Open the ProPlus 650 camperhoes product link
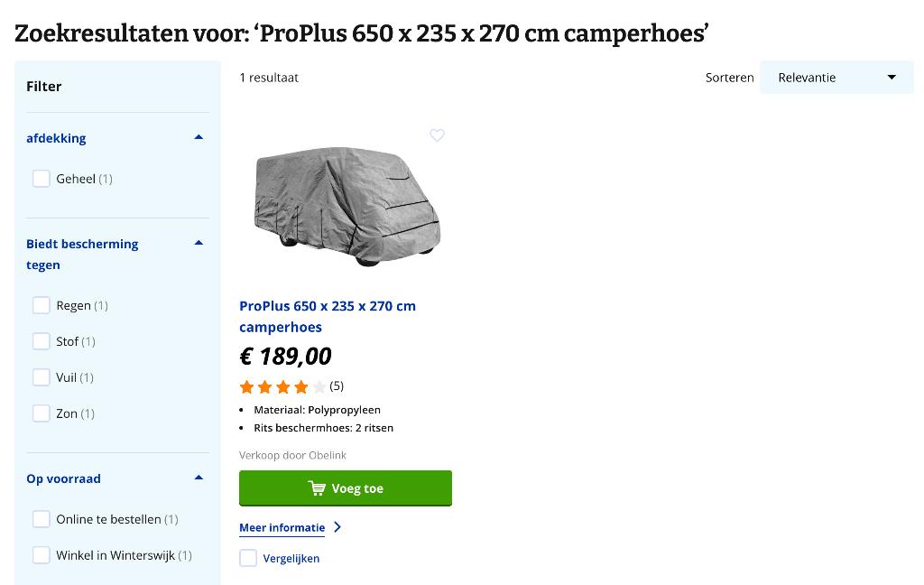924x585 pixels. click(x=328, y=316)
